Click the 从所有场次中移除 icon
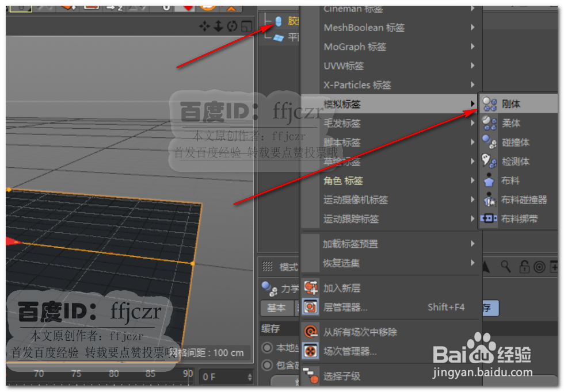Viewport: 564px width, 392px height. pyautogui.click(x=311, y=332)
